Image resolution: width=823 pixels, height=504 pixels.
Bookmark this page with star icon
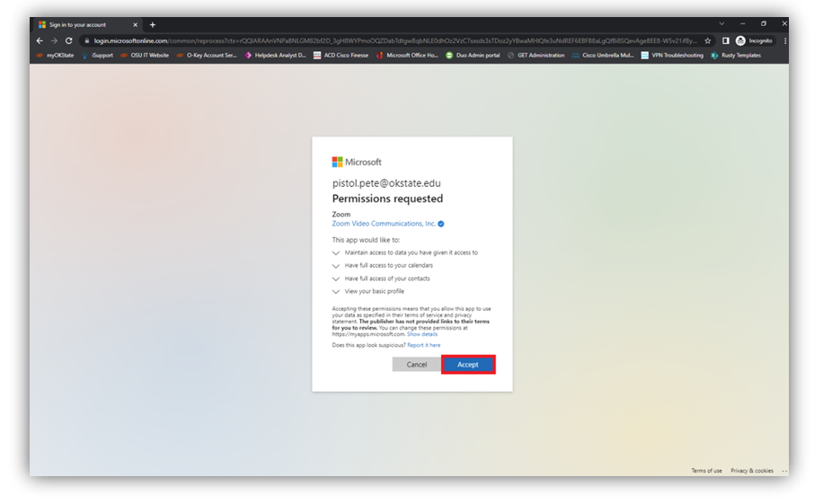pos(707,40)
